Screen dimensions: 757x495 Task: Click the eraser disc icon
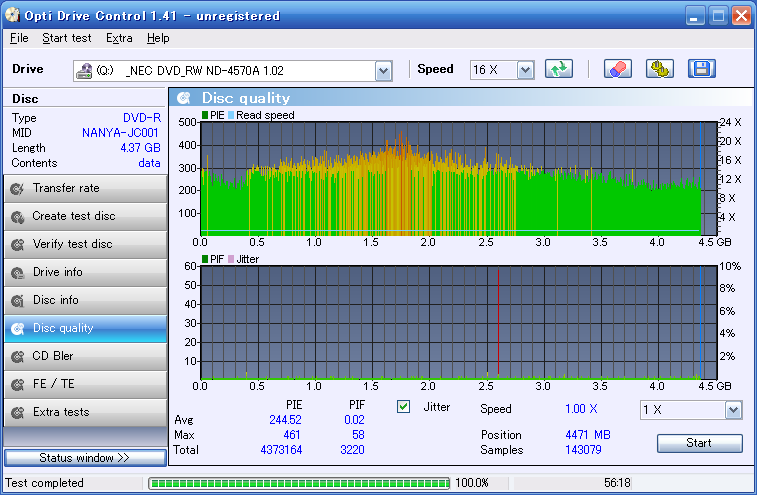tap(617, 69)
